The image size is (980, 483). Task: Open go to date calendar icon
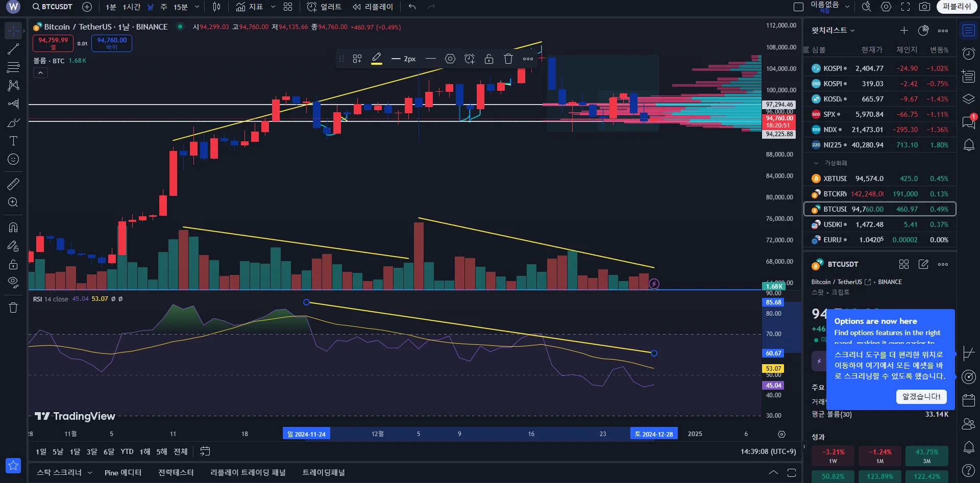205,451
